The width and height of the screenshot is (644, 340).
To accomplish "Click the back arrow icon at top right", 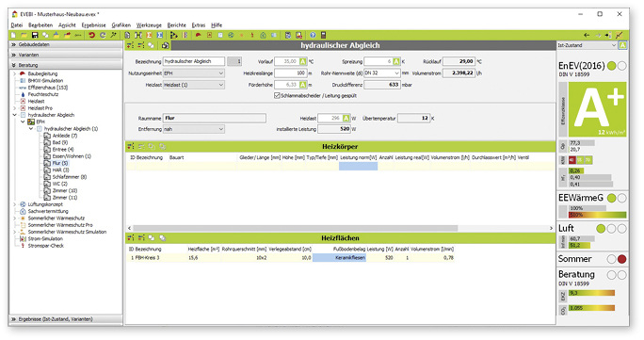I will pyautogui.click(x=587, y=35).
